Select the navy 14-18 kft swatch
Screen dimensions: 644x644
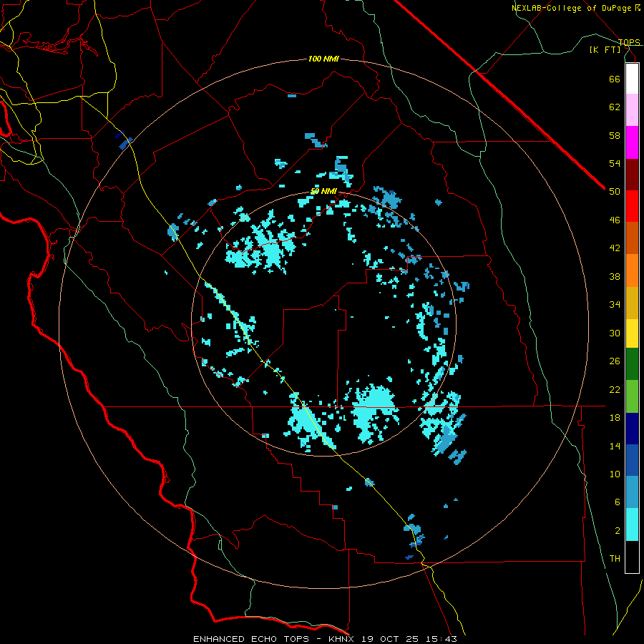(632, 429)
